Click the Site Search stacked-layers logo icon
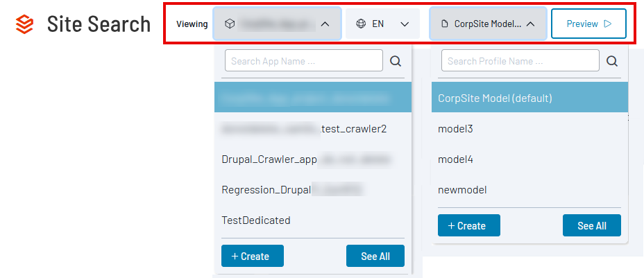The height and width of the screenshot is (278, 644). tap(25, 24)
